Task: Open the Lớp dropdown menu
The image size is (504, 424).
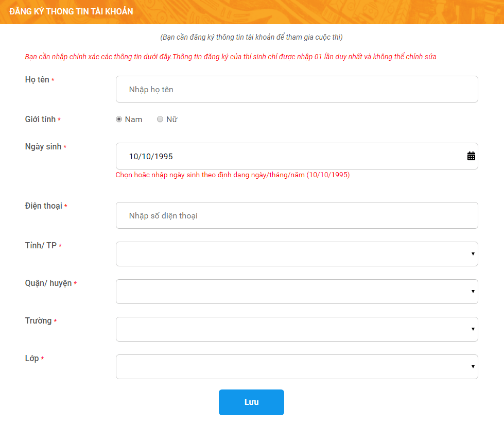Action: pos(297,367)
